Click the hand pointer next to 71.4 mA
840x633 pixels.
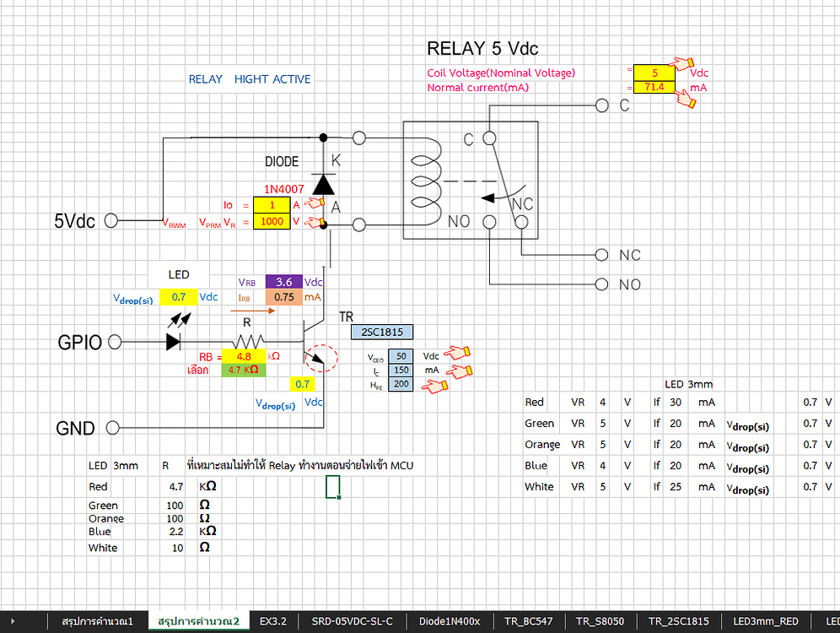[x=685, y=99]
